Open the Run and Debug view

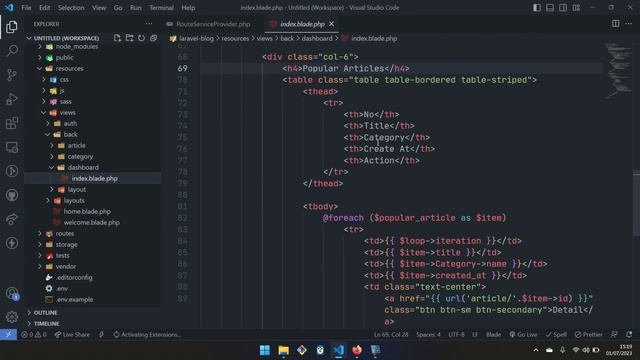click(12, 99)
